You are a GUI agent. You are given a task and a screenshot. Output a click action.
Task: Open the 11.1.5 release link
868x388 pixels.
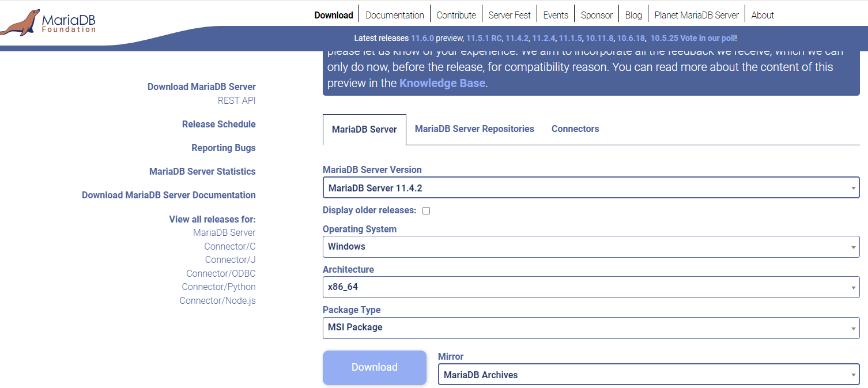570,38
